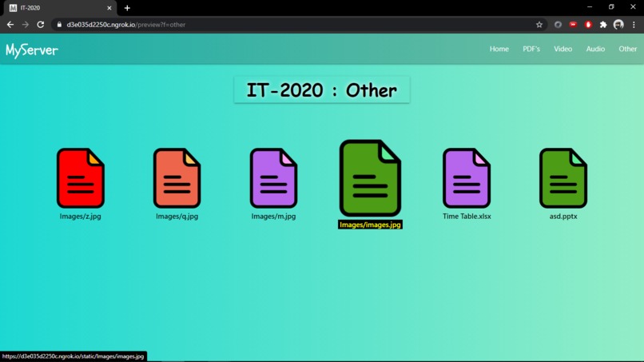Open a new browser tab
Image resolution: width=644 pixels, height=362 pixels.
tap(127, 8)
